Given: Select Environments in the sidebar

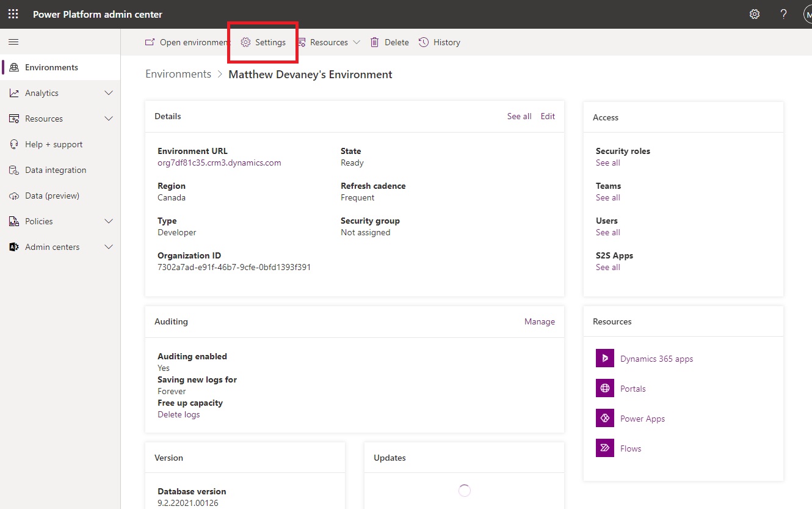Looking at the screenshot, I should pos(51,67).
